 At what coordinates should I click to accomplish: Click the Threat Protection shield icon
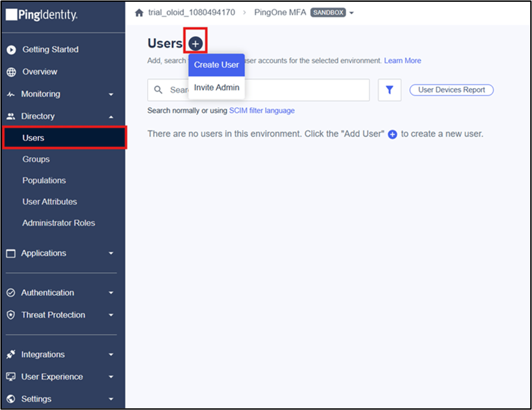(11, 315)
